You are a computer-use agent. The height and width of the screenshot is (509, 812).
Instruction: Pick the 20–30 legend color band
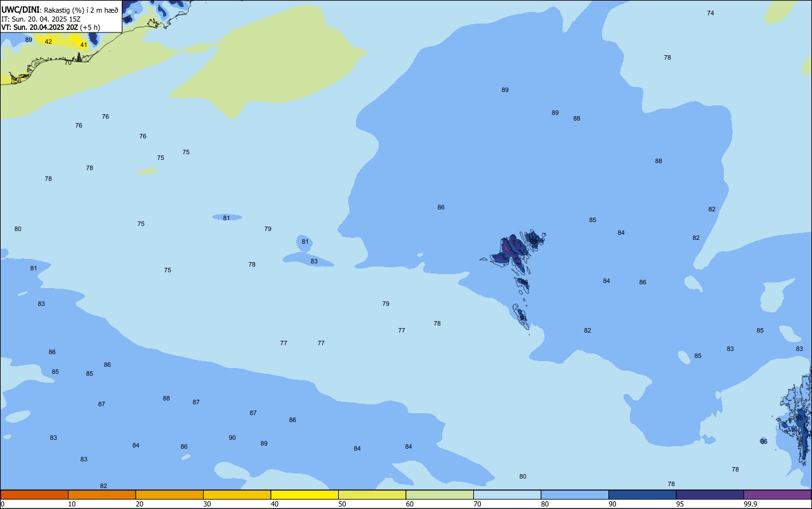click(x=169, y=494)
